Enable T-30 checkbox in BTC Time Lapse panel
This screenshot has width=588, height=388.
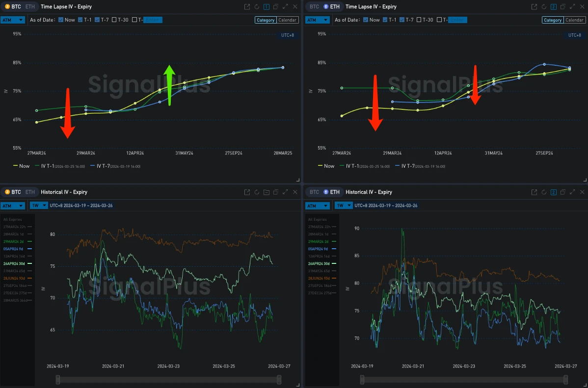coord(114,20)
